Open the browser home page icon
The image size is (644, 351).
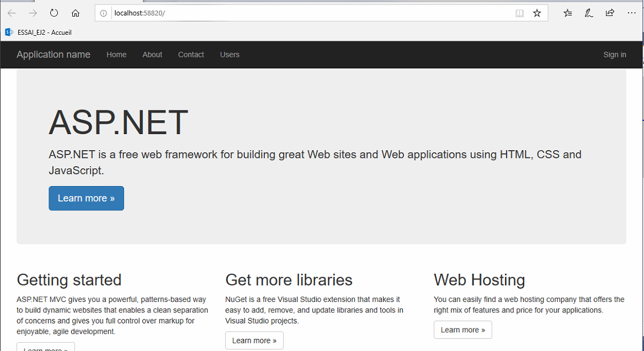point(76,13)
